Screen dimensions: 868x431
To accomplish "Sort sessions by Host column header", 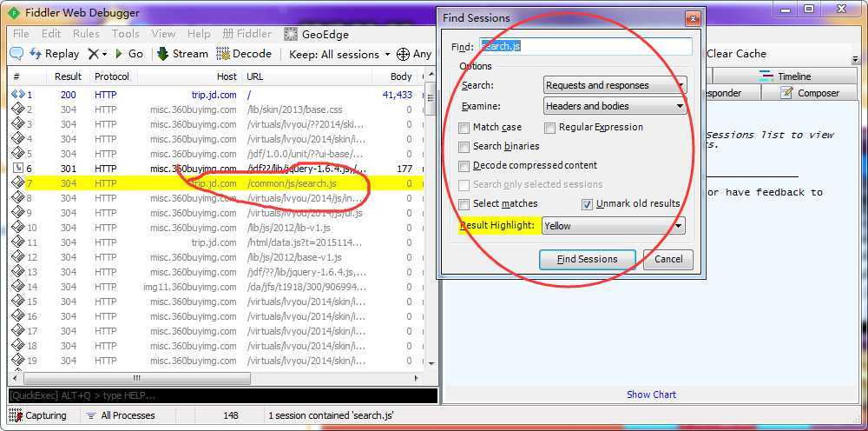I will (188, 76).
